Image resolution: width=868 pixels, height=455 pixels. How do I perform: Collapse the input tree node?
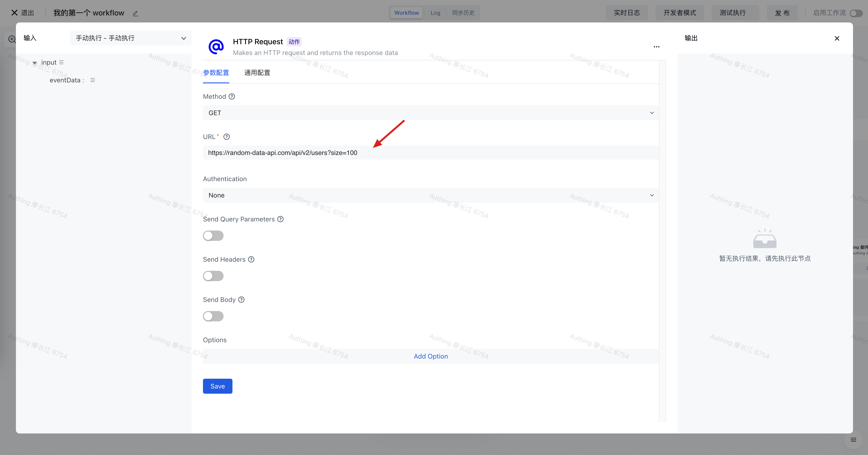coord(34,63)
